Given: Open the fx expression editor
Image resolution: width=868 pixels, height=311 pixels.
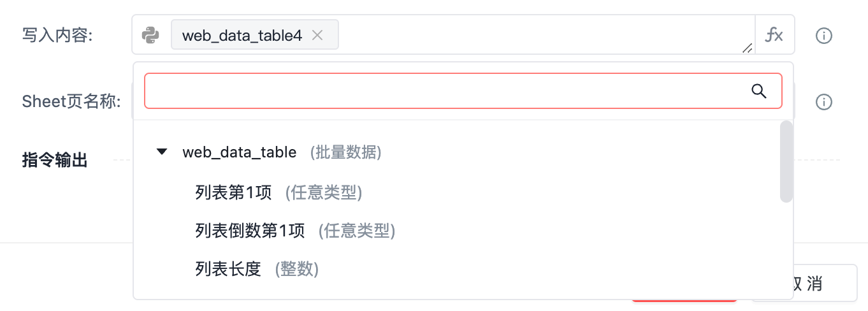Looking at the screenshot, I should (774, 35).
